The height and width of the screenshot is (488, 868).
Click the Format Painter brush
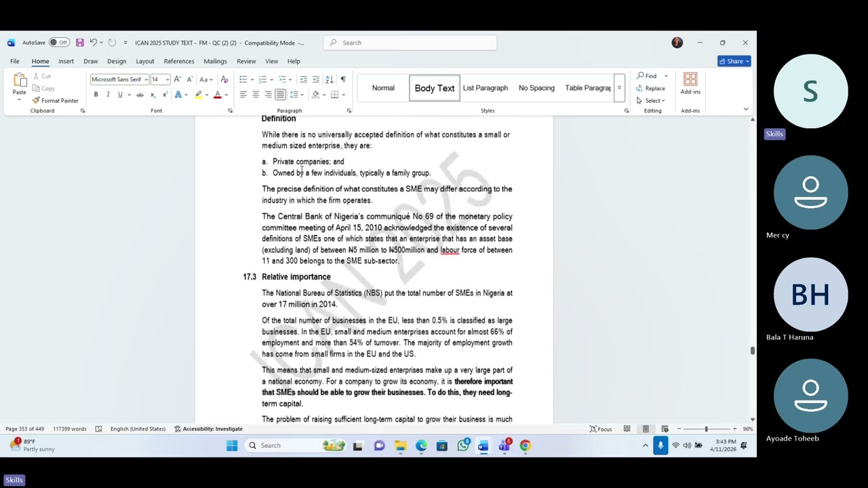pos(55,100)
